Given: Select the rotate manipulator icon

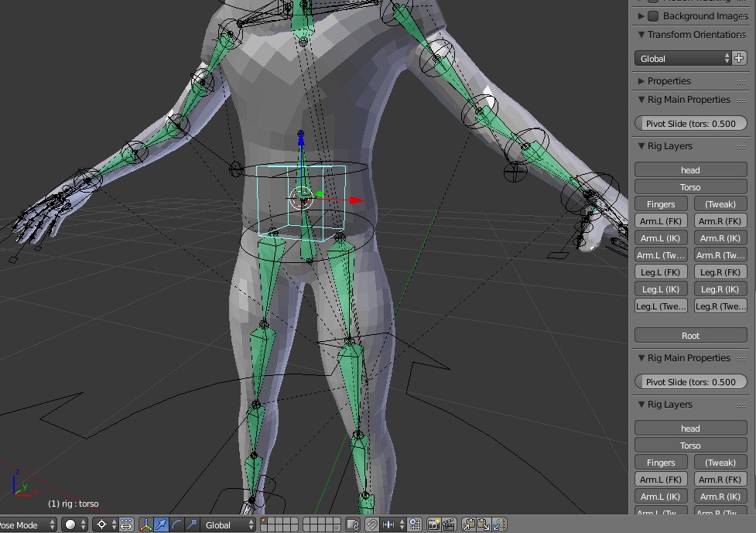Looking at the screenshot, I should tap(176, 524).
